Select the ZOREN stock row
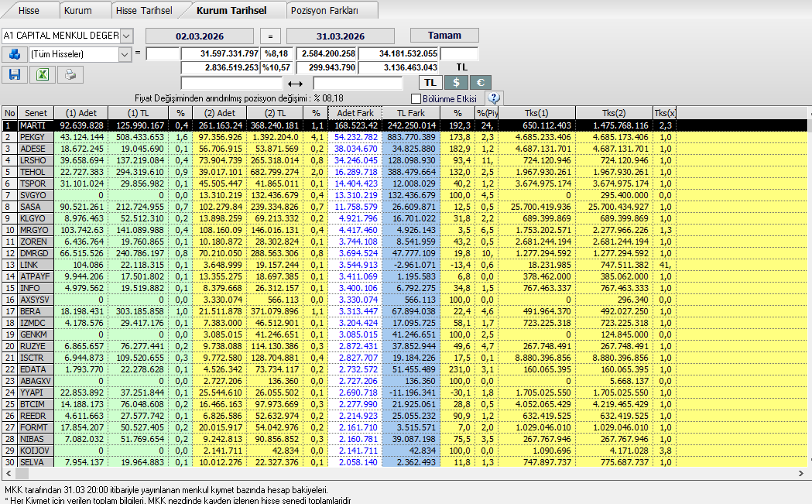This screenshot has width=812, height=504. click(x=404, y=242)
